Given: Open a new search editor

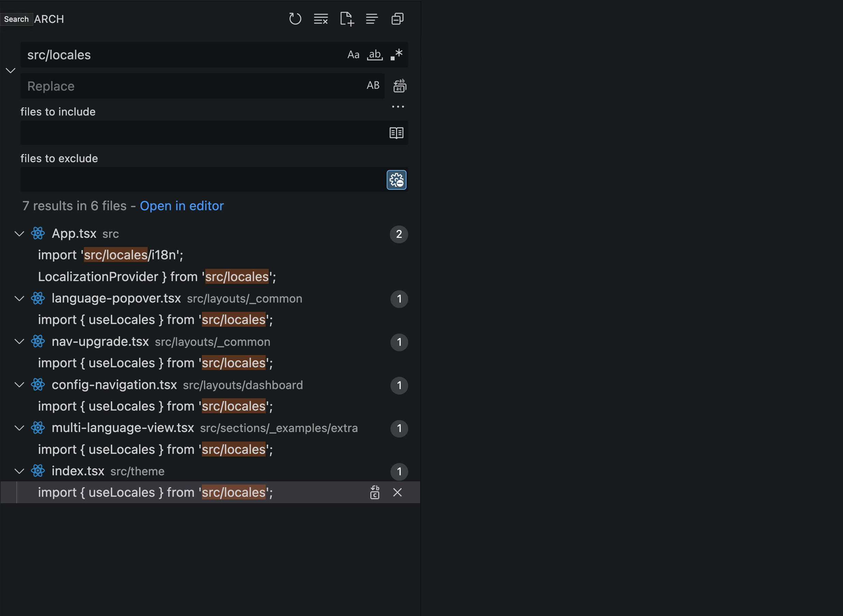Looking at the screenshot, I should coord(346,19).
